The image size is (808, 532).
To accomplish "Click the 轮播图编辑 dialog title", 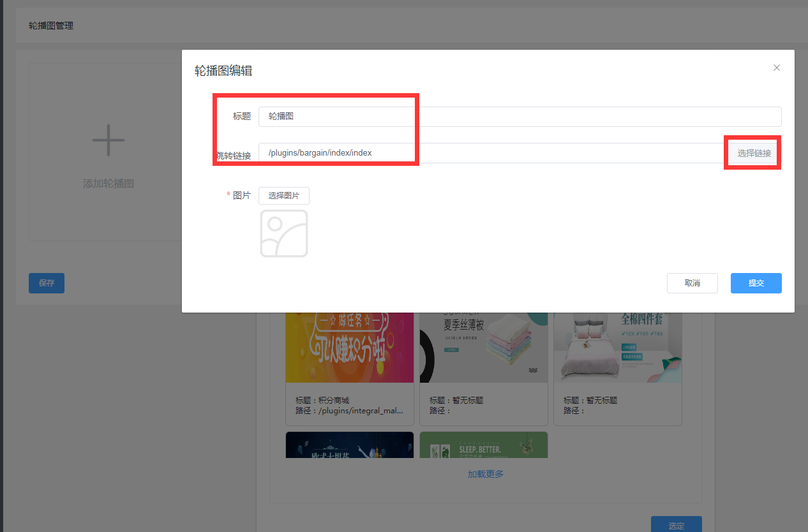I will [x=223, y=71].
